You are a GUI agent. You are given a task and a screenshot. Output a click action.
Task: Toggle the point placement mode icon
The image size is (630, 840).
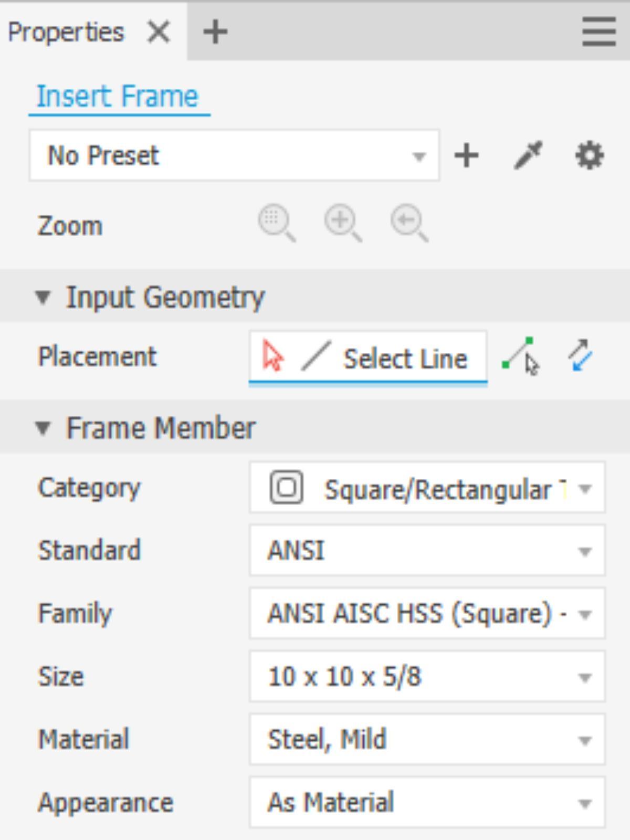point(520,357)
